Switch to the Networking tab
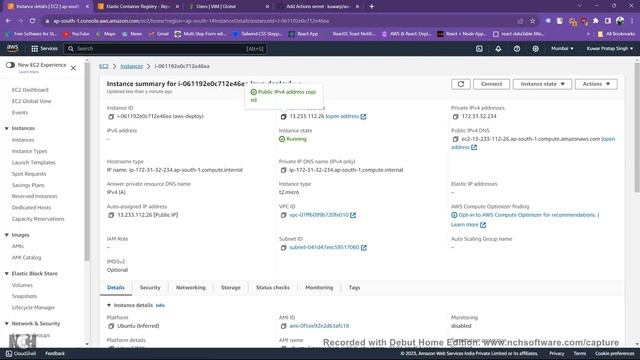Screen dimensions: 640x360 pos(191,288)
